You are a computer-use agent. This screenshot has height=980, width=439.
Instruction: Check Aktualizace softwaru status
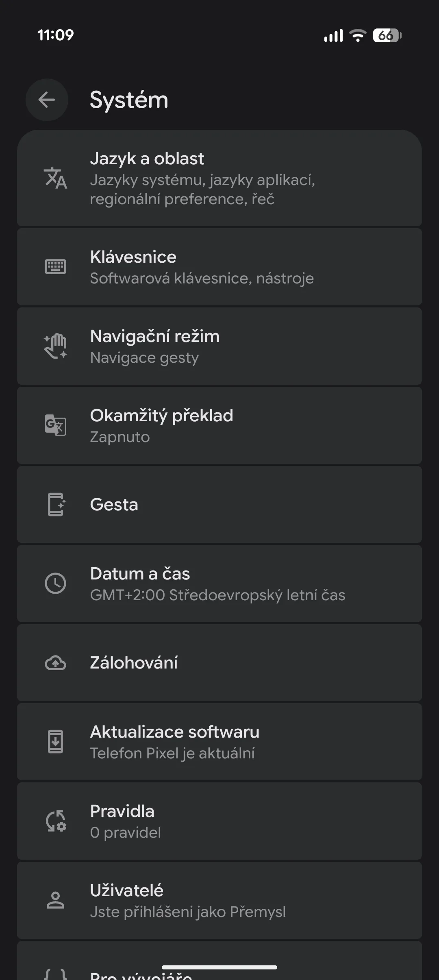tap(219, 742)
